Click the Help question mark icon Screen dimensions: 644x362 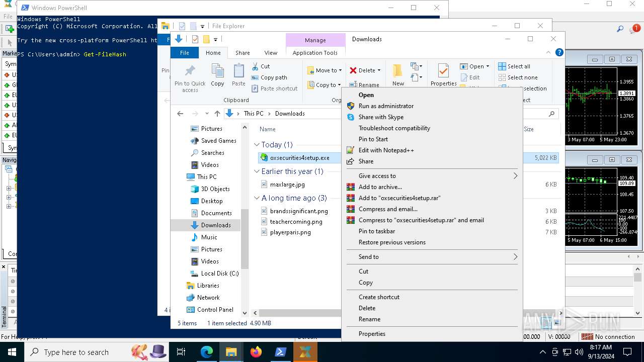point(559,52)
